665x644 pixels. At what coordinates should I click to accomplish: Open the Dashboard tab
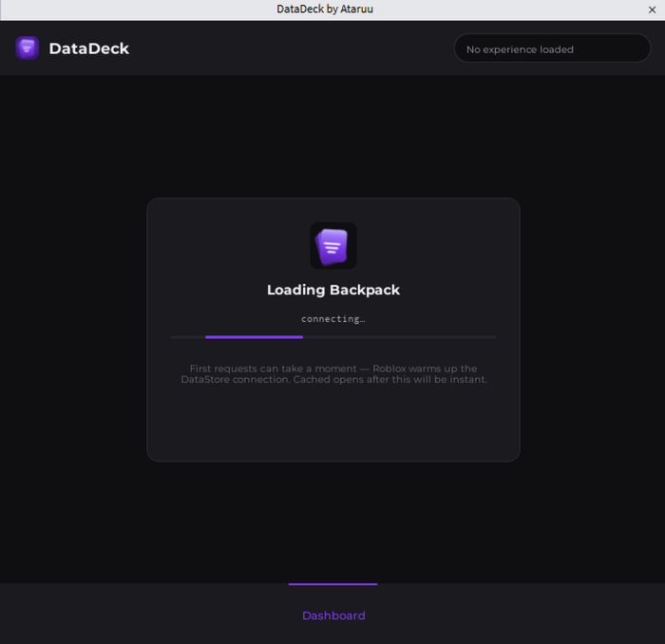click(333, 616)
